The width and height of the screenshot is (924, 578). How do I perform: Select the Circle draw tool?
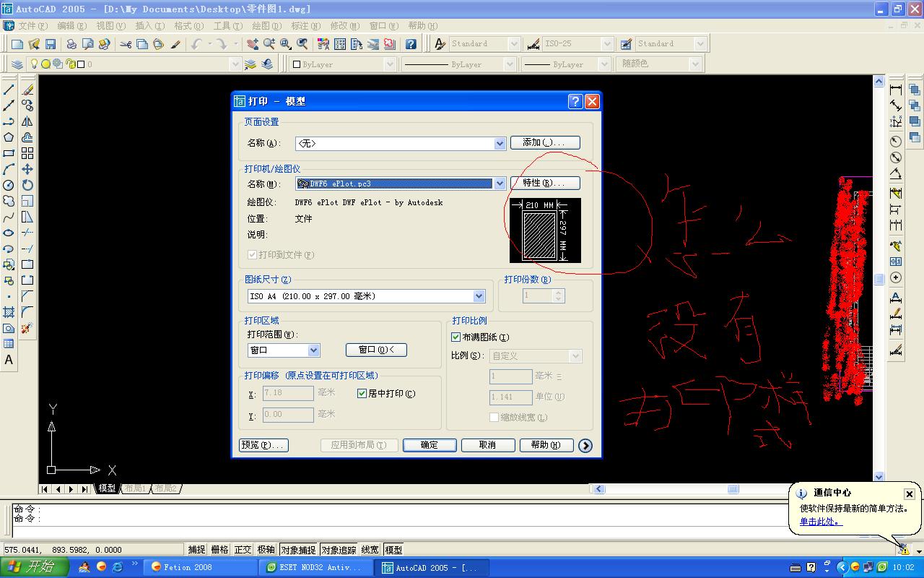point(9,185)
